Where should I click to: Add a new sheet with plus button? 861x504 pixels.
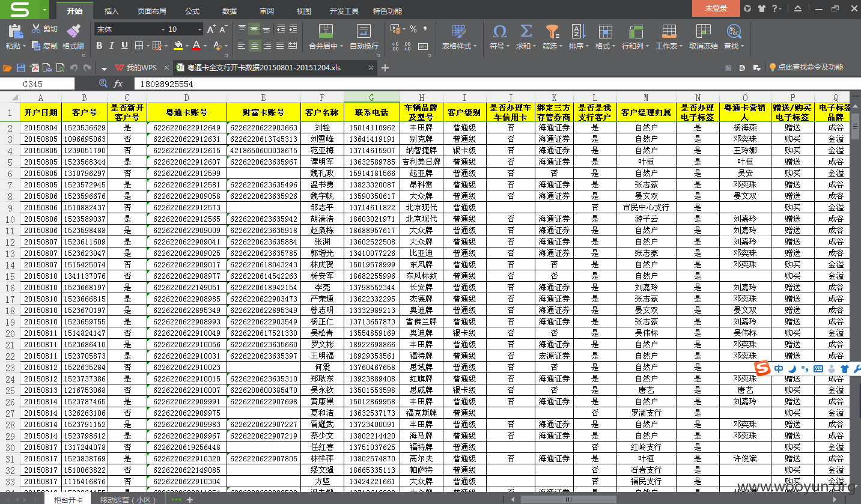(x=190, y=500)
